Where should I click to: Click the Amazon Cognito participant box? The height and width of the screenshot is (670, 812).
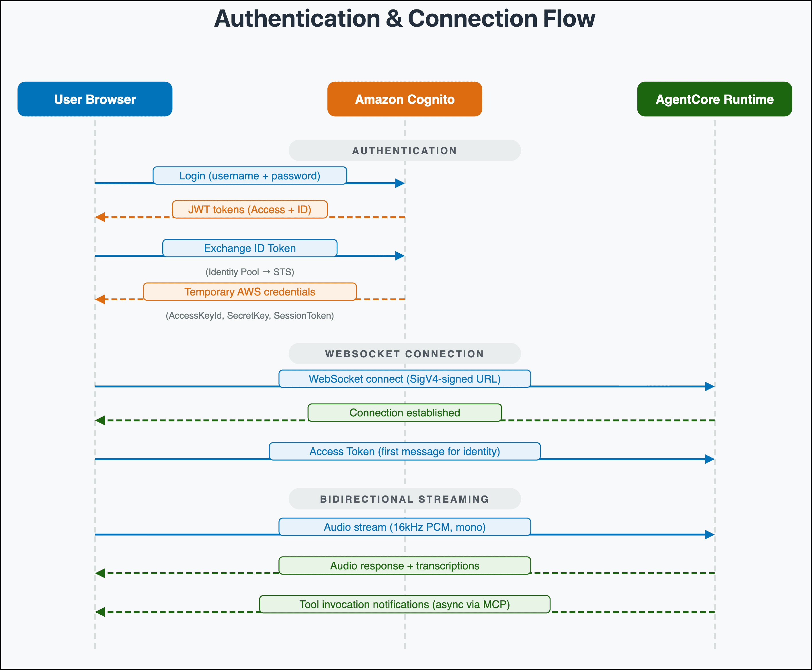tap(404, 99)
